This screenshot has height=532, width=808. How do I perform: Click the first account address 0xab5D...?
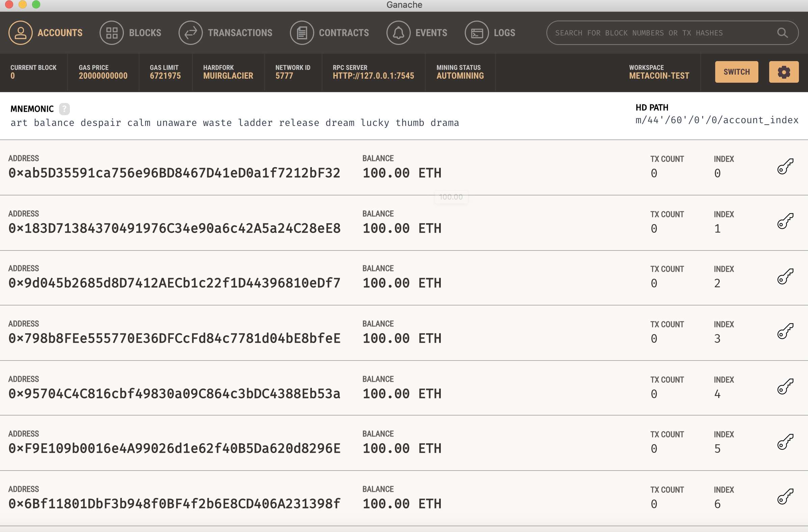[x=174, y=173]
